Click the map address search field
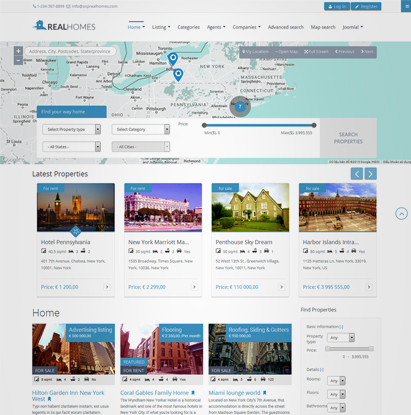 coord(70,51)
